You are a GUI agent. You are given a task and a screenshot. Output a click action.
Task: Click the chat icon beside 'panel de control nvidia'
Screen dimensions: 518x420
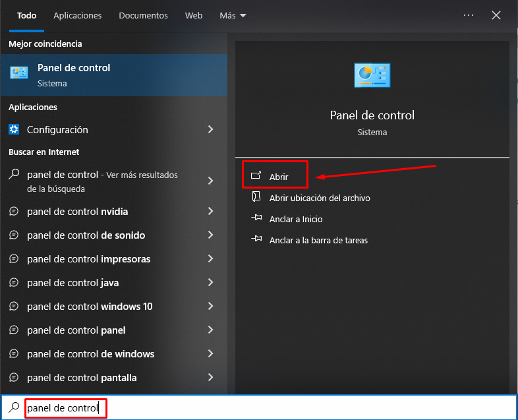point(14,211)
